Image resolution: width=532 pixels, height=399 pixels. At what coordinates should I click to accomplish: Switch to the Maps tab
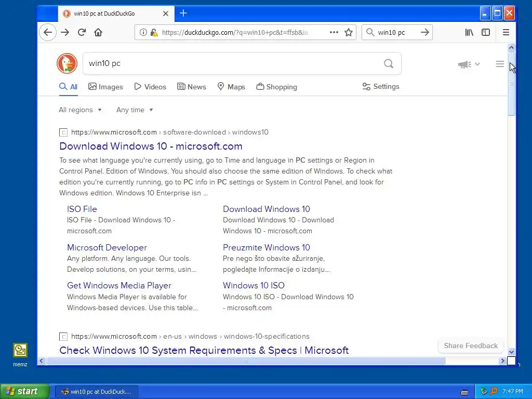[x=231, y=87]
